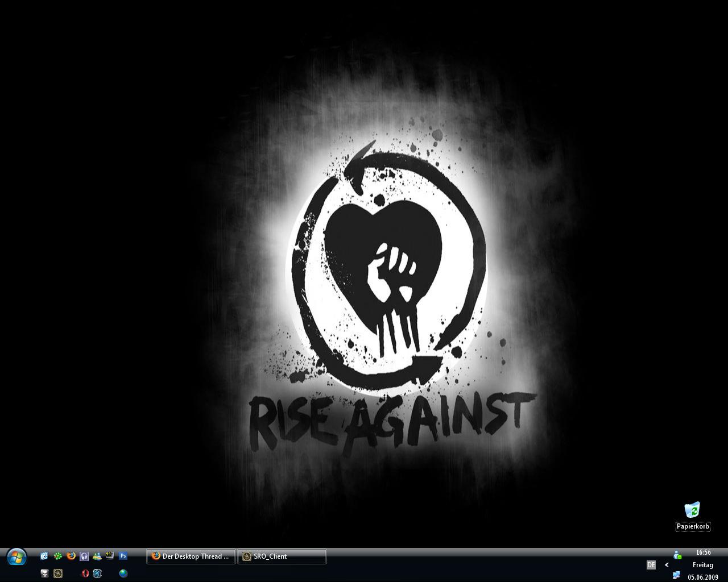This screenshot has width=728, height=582.
Task: Click the skull icon in Quick Launch
Action: (45, 573)
